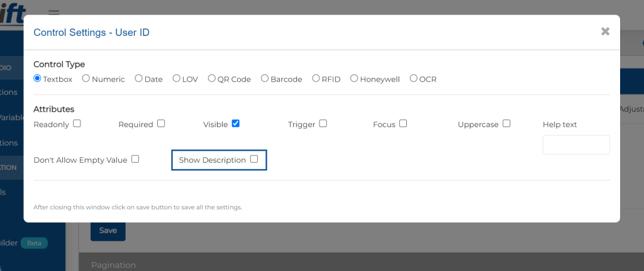Pick the Honeywell control type
The height and width of the screenshot is (271, 644).
click(x=354, y=78)
